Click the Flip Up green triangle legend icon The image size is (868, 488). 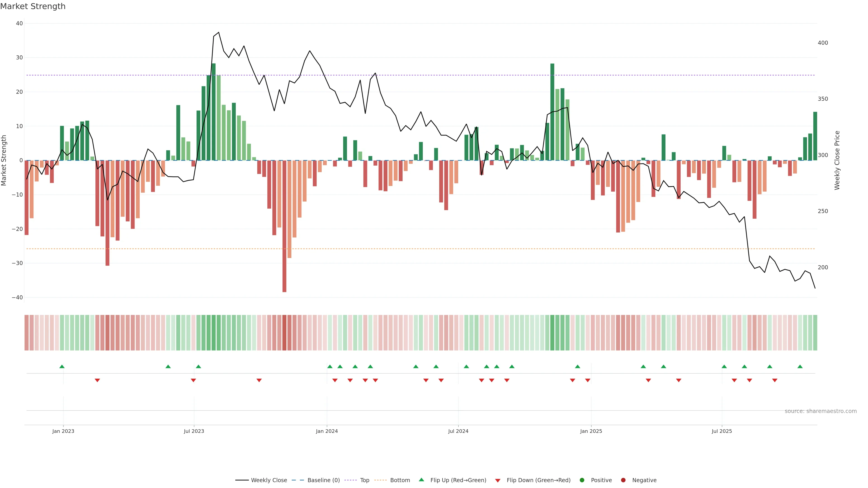point(421,480)
